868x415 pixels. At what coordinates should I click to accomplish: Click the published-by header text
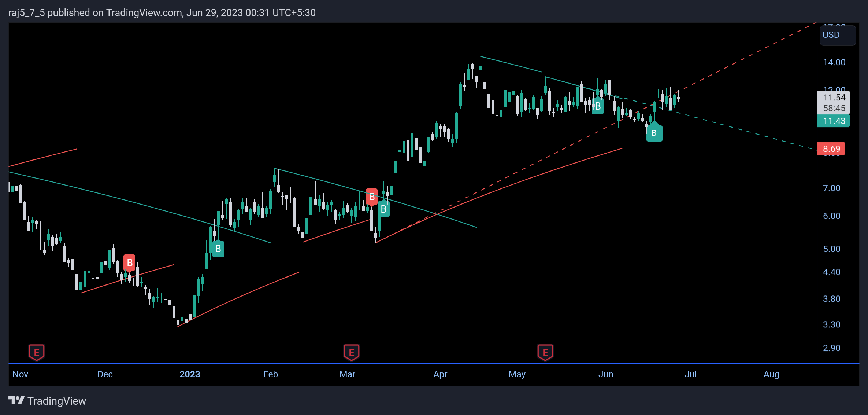pos(162,13)
